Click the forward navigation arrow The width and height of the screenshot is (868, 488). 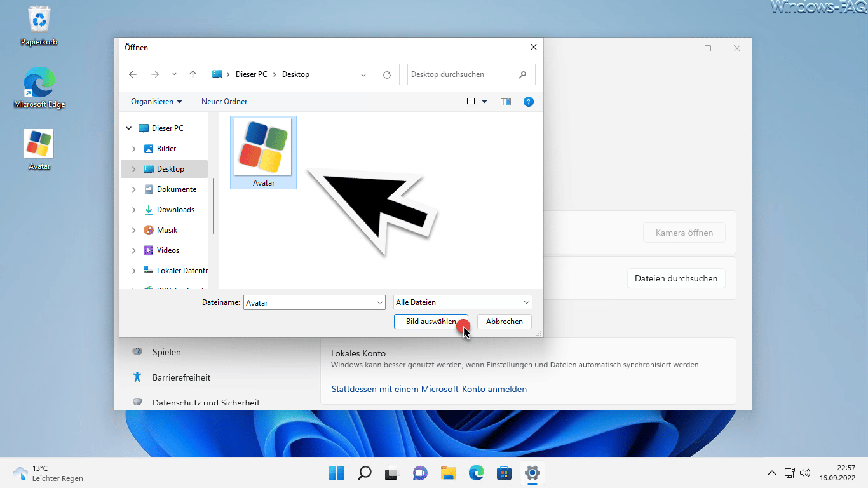(x=155, y=74)
